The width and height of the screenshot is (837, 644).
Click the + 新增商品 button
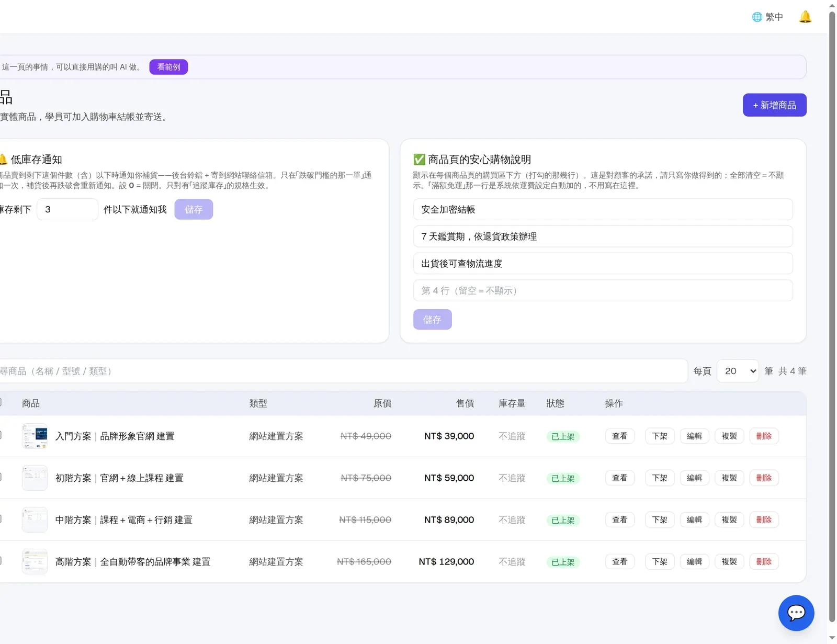coord(774,105)
